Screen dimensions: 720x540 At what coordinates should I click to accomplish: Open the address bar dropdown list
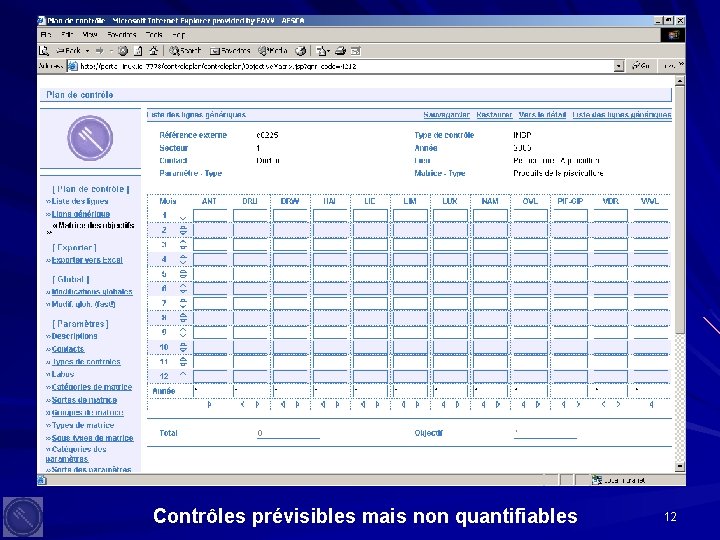[x=619, y=66]
